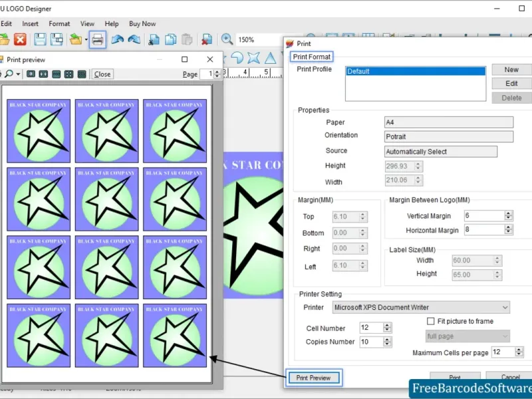Image resolution: width=532 pixels, height=399 pixels.
Task: Open the full page dropdown
Action: (x=467, y=336)
